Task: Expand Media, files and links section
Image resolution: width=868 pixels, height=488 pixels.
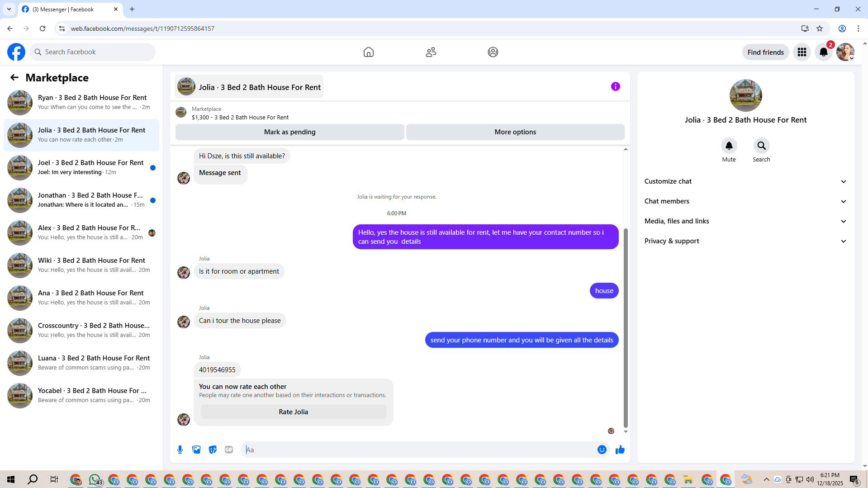Action: click(x=745, y=221)
